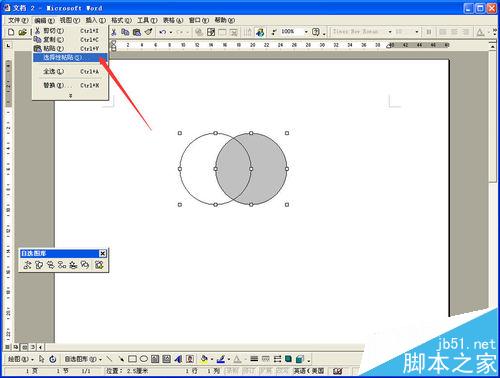Switch to Outline view button
The image size is (500, 378).
coord(33,347)
